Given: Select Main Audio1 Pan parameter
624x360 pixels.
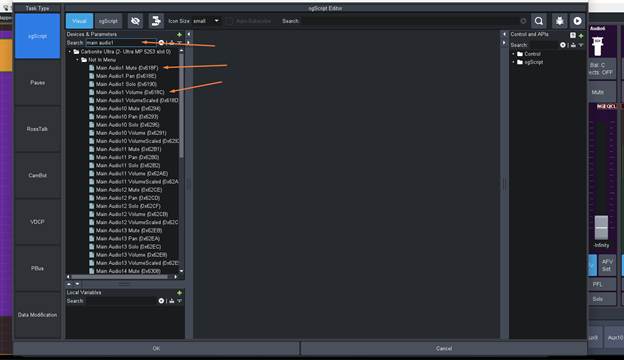Looking at the screenshot, I should coord(126,76).
